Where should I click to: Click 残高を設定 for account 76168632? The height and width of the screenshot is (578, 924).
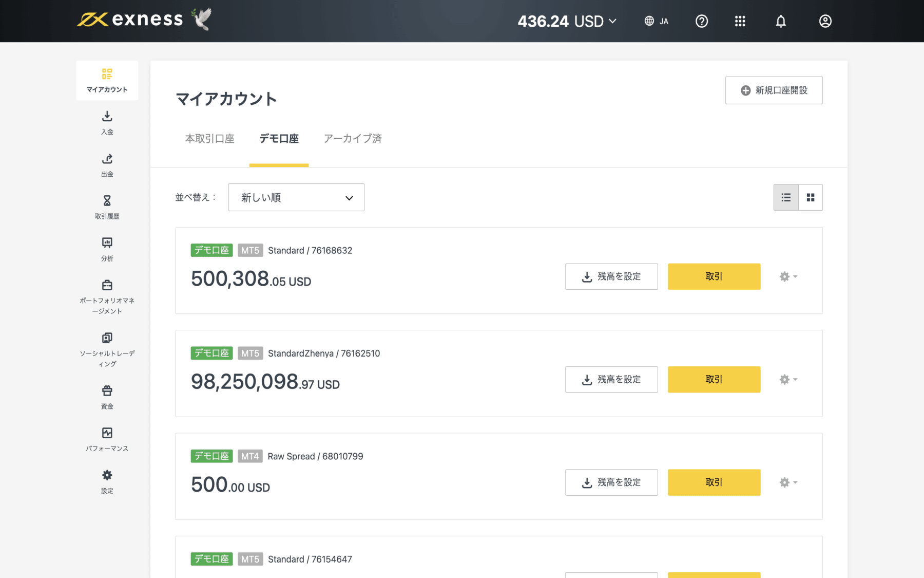611,276
